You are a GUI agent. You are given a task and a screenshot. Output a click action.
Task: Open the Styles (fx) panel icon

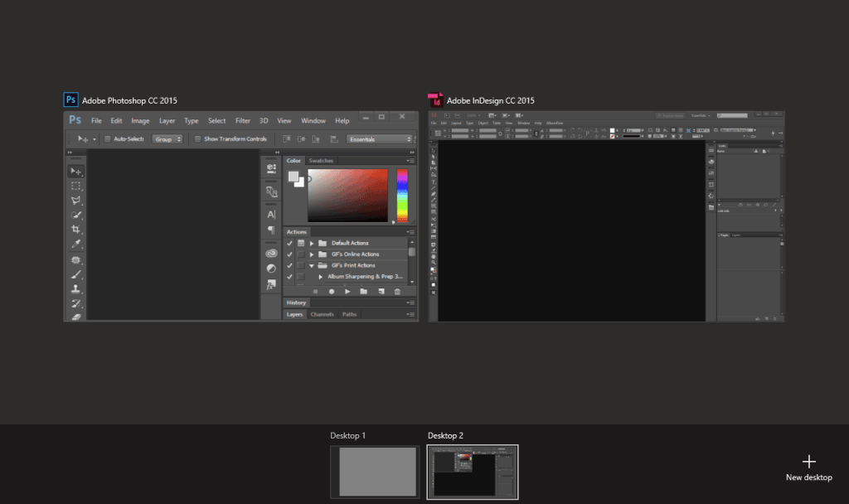tap(271, 284)
